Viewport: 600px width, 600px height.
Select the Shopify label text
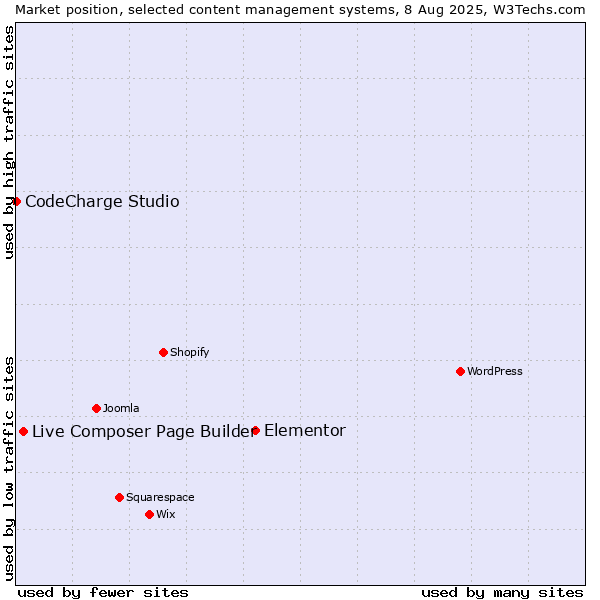pos(189,352)
